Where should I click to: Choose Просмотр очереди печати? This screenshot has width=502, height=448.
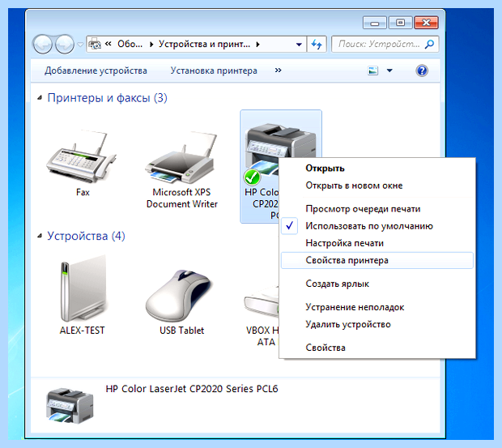(377, 209)
